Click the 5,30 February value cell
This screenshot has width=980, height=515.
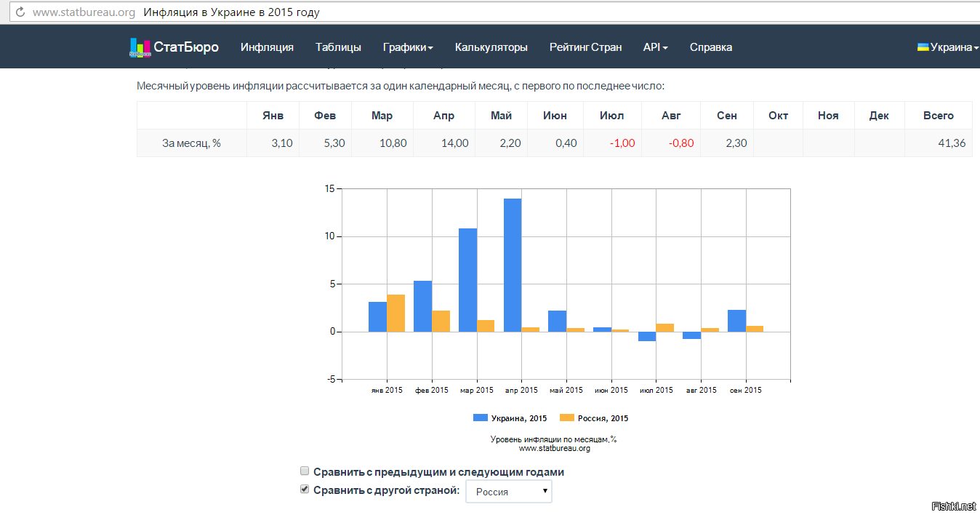[325, 143]
